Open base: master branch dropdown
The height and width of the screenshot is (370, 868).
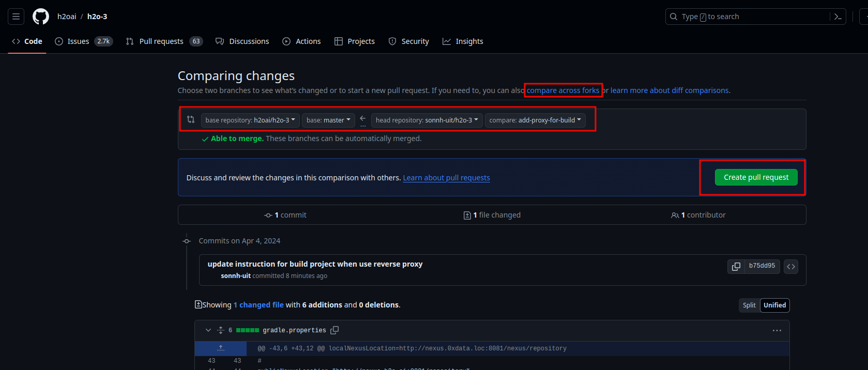coord(328,120)
